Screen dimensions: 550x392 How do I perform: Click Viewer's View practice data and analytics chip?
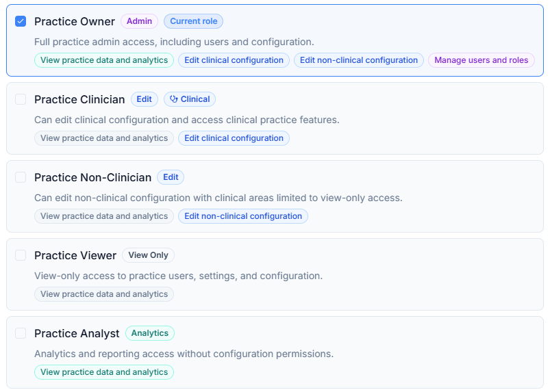point(104,294)
